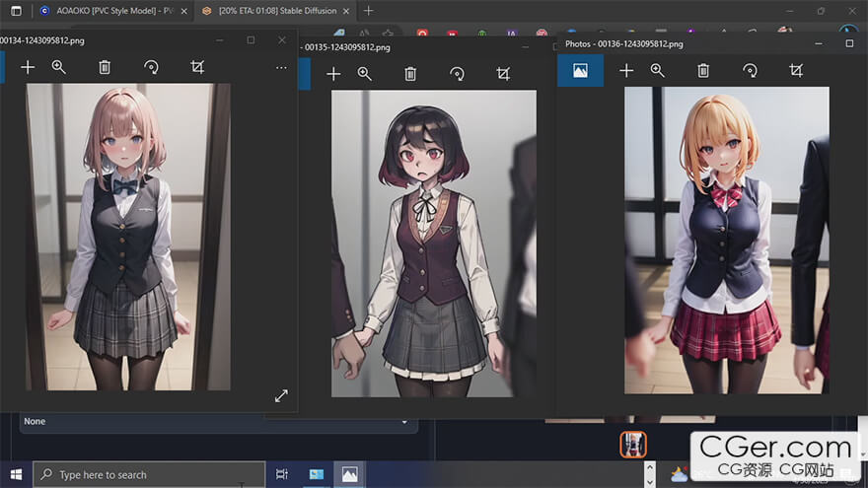Crop the 00134 photo

coord(197,67)
